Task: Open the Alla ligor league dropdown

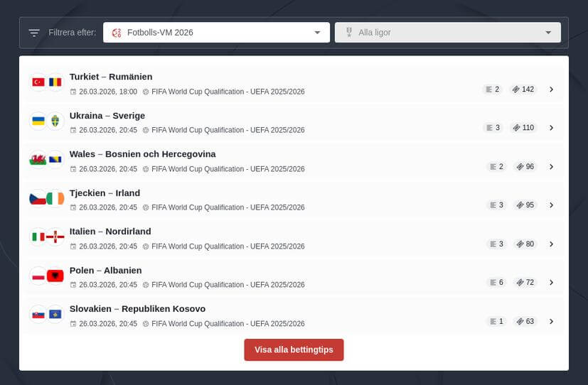Action: pyautogui.click(x=447, y=33)
